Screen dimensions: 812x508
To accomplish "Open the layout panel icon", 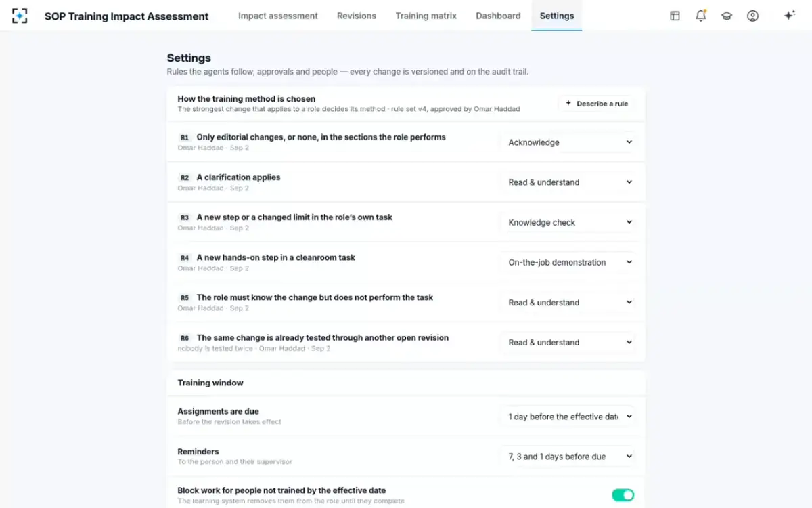I will coord(675,16).
